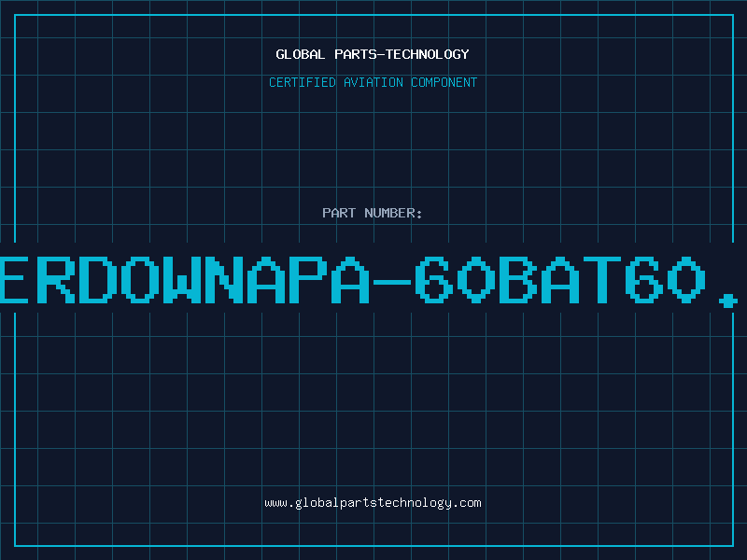This screenshot has height=560, width=747.
Task: Click the .com ending of the URL
Action: click(x=468, y=503)
